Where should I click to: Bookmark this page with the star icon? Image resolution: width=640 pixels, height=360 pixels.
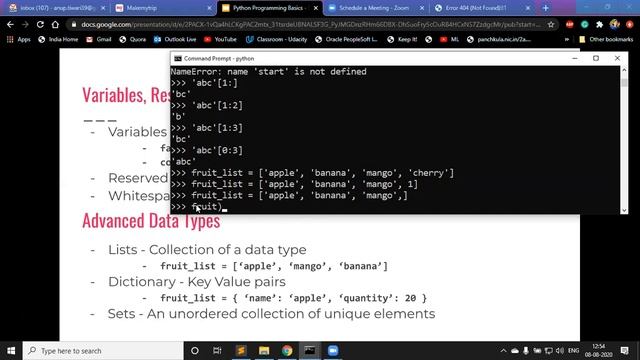coord(551,24)
